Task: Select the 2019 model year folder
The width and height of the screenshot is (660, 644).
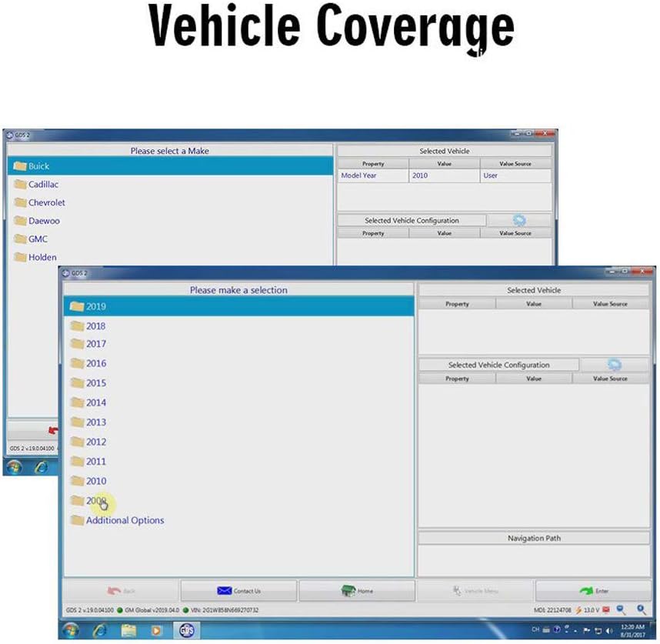Action: tap(238, 306)
